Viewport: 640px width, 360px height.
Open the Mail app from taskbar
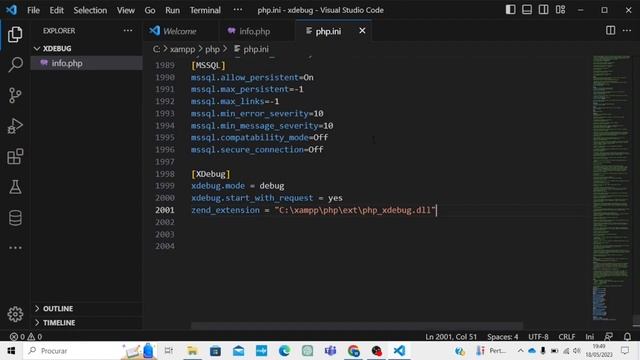point(238,351)
